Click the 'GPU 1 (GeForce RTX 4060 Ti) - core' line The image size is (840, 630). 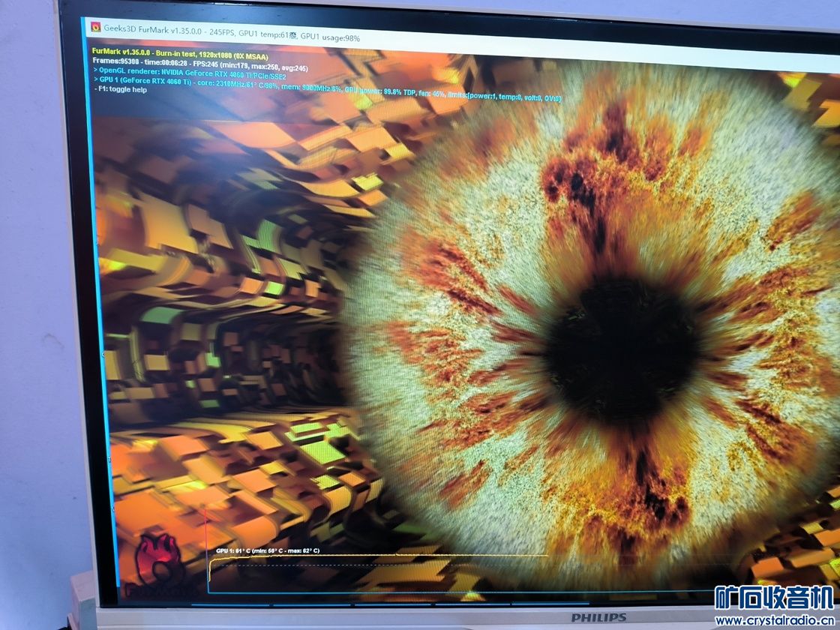click(x=327, y=89)
